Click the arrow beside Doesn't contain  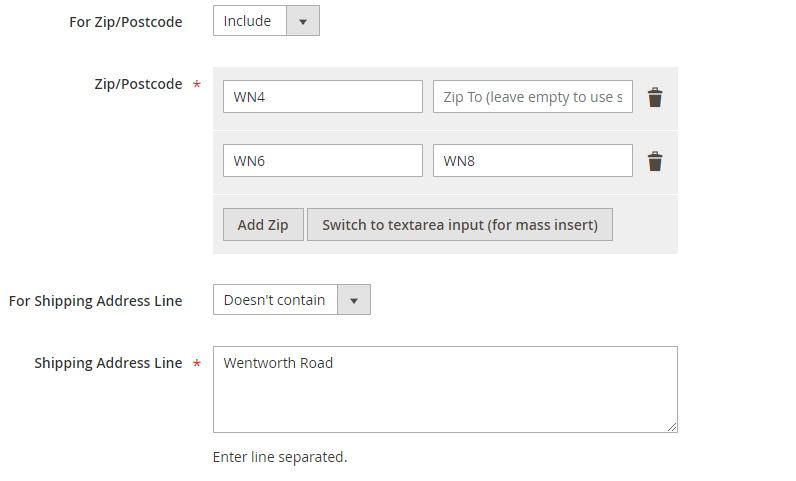click(x=354, y=300)
